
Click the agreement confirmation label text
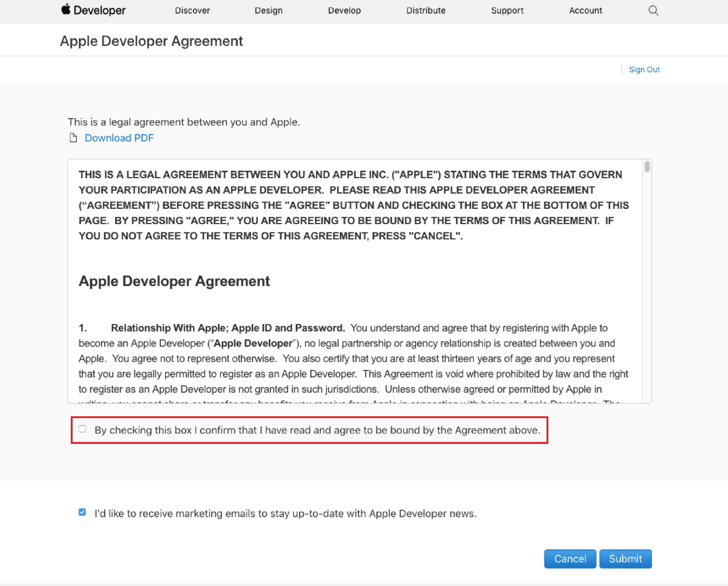point(317,430)
